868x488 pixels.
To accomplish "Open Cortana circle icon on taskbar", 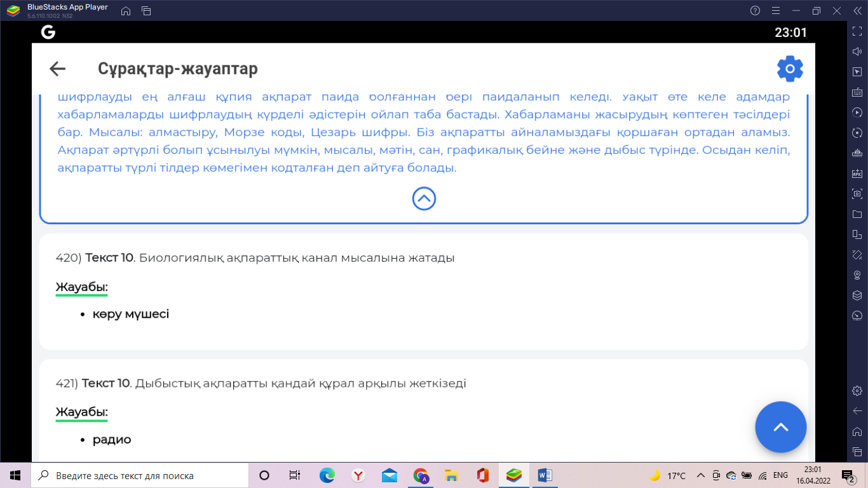I will click(x=264, y=475).
